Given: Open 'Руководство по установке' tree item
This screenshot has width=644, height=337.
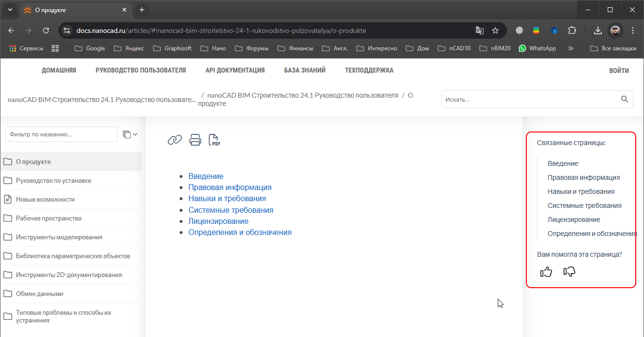Looking at the screenshot, I should point(71,180).
